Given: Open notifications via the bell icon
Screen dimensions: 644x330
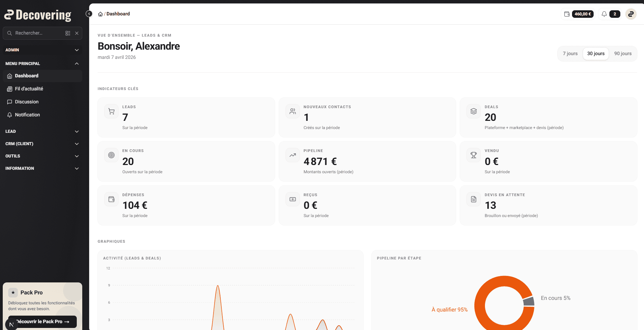Looking at the screenshot, I should pos(604,14).
